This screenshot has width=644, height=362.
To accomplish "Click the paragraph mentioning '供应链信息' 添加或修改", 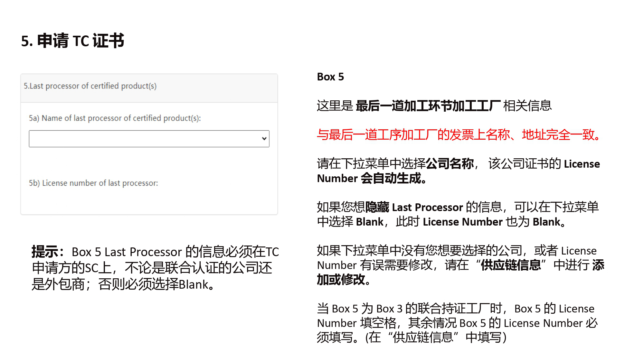I will pyautogui.click(x=461, y=265).
